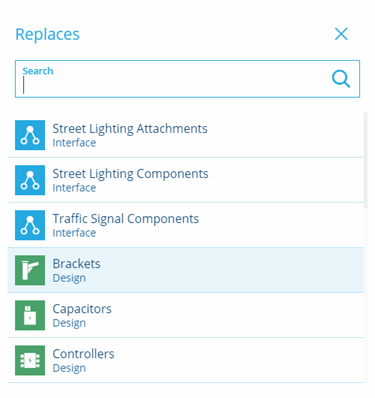Click the Design label under Capacitors
The width and height of the screenshot is (375, 398).
[x=69, y=323]
